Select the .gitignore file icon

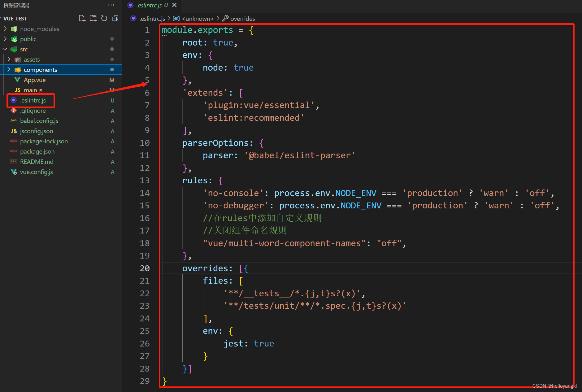[x=14, y=111]
